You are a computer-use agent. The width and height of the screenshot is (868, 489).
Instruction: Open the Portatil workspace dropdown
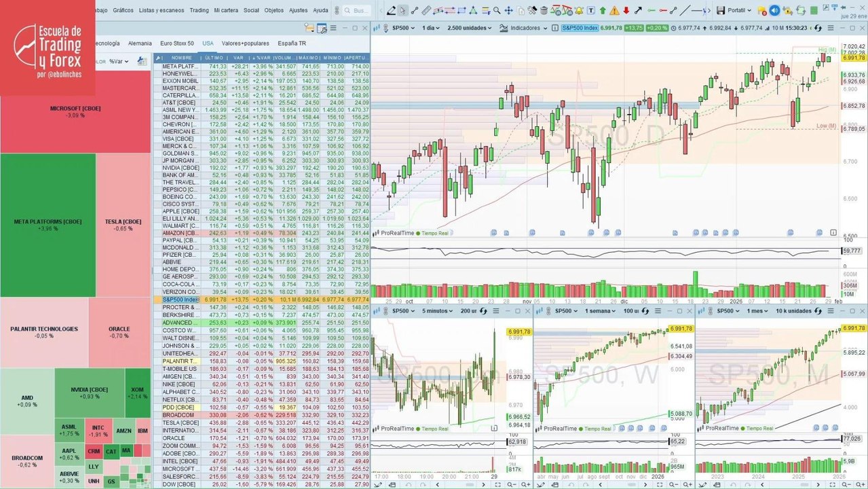pyautogui.click(x=740, y=10)
